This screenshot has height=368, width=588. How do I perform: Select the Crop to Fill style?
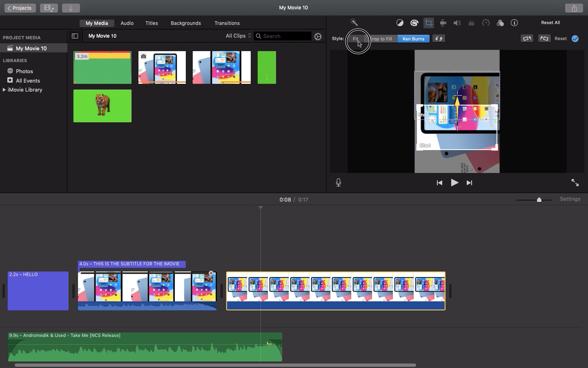(381, 39)
